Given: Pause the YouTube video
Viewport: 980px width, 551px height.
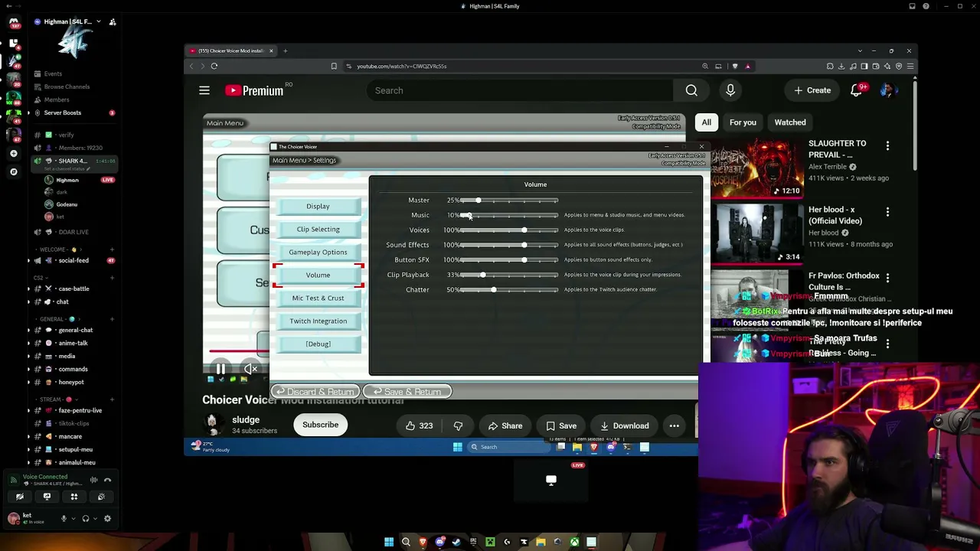Looking at the screenshot, I should tap(220, 369).
